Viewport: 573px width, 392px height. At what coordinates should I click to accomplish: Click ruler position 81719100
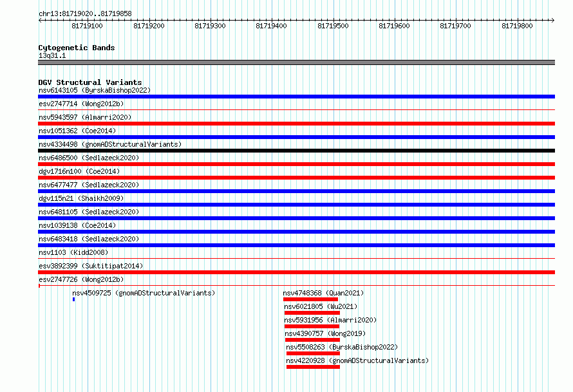point(87,26)
